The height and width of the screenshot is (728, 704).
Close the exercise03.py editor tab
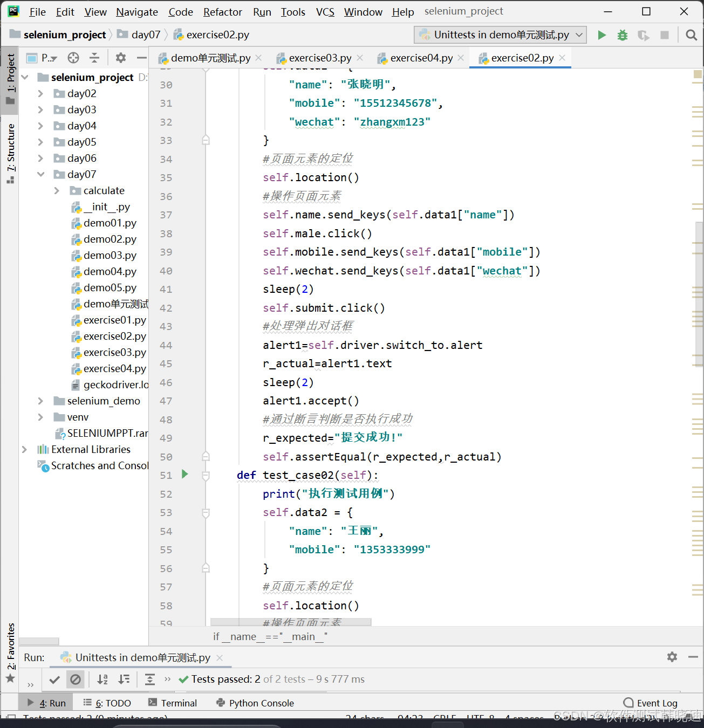[x=360, y=58]
